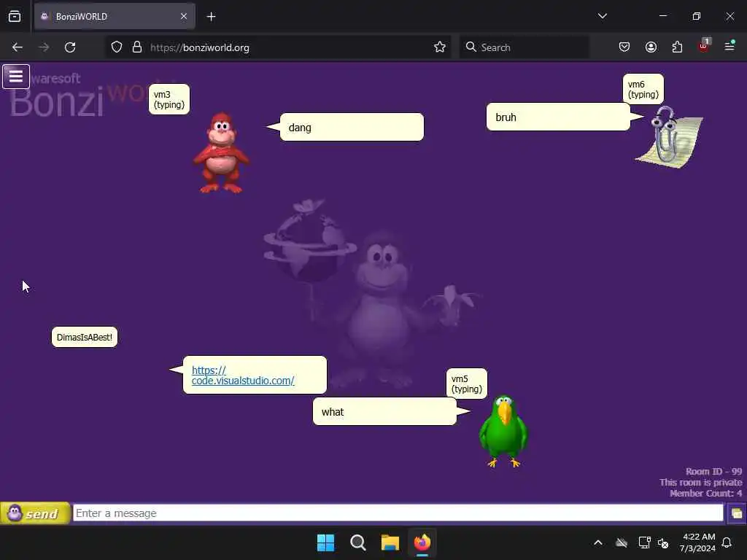This screenshot has height=560, width=747.
Task: Click the Member Count: 4 text
Action: 705,494
